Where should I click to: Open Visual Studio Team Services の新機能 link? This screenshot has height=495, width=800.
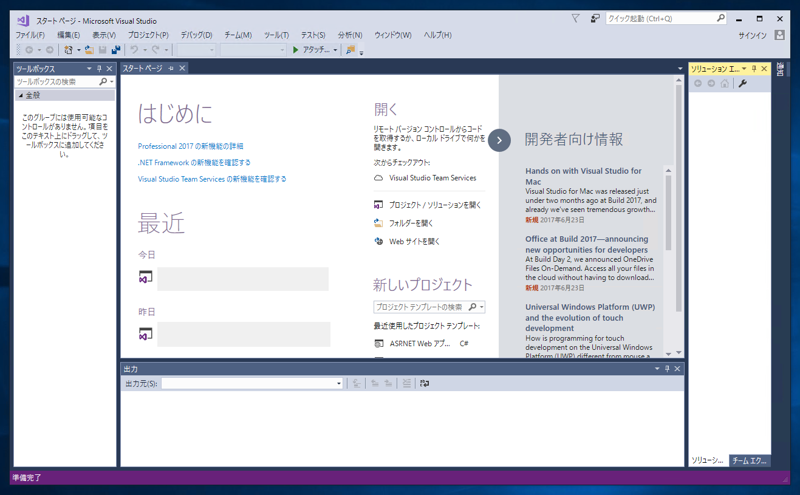(x=212, y=179)
